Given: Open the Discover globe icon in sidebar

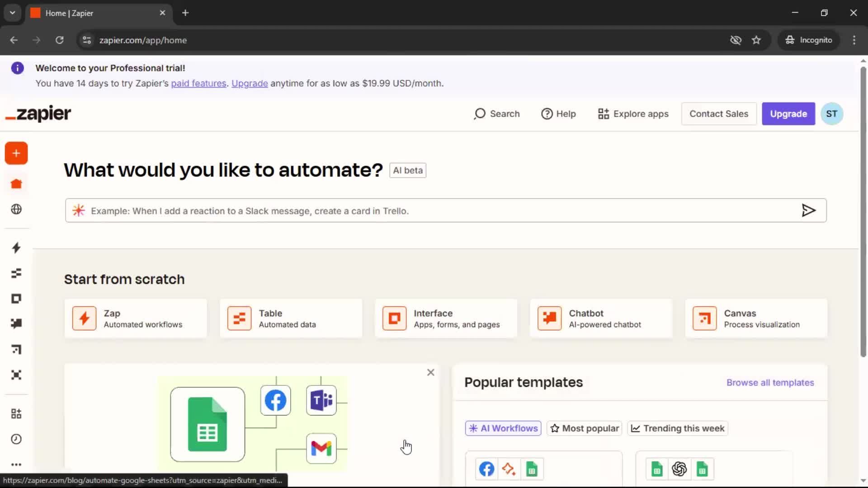Looking at the screenshot, I should (x=16, y=209).
